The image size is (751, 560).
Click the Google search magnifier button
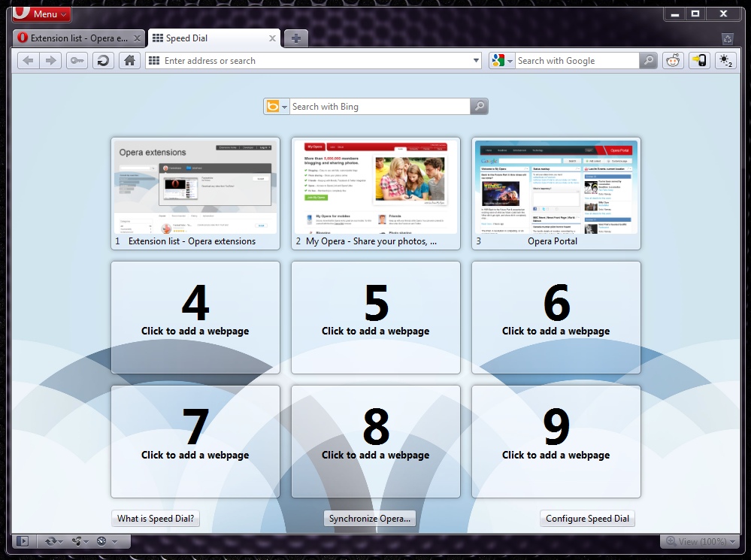[x=648, y=61]
